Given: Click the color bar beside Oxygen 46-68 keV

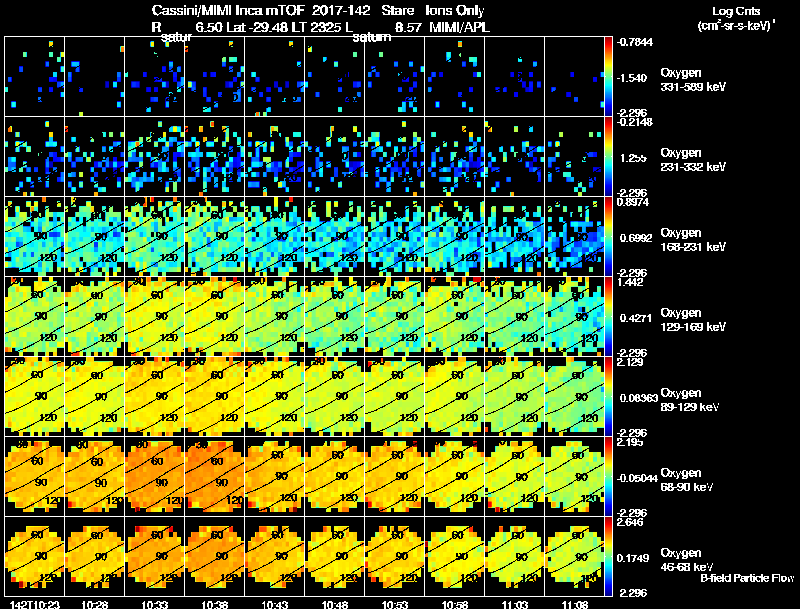Looking at the screenshot, I should coord(608,556).
